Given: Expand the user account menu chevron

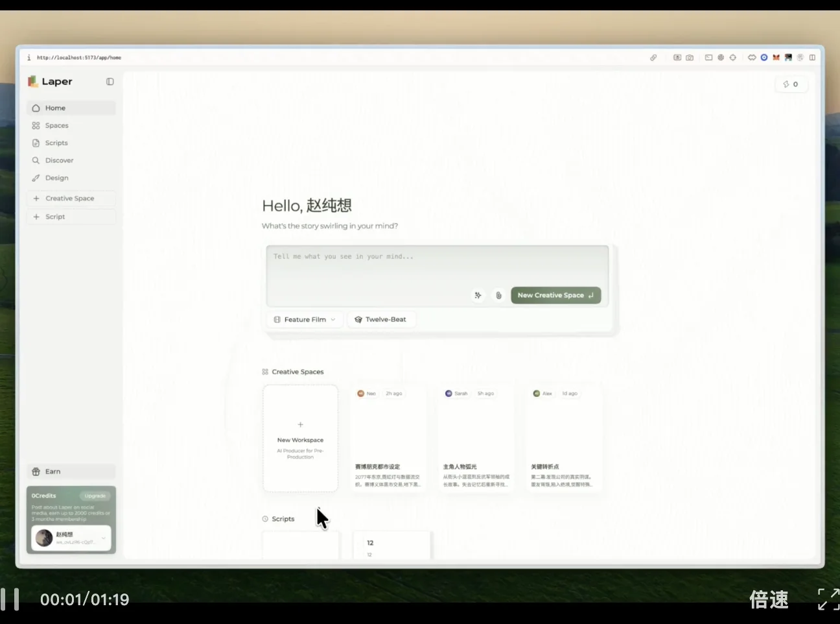Looking at the screenshot, I should [103, 538].
